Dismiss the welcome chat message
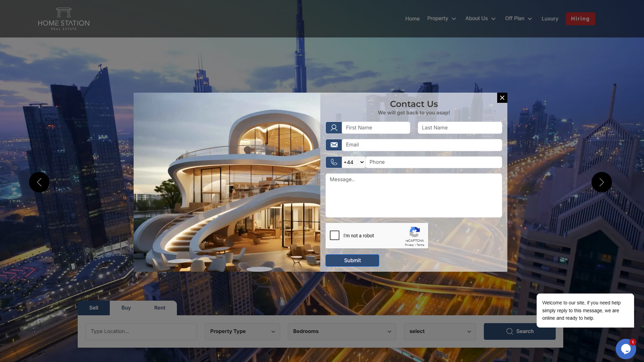This screenshot has height=362, width=644. point(585,310)
